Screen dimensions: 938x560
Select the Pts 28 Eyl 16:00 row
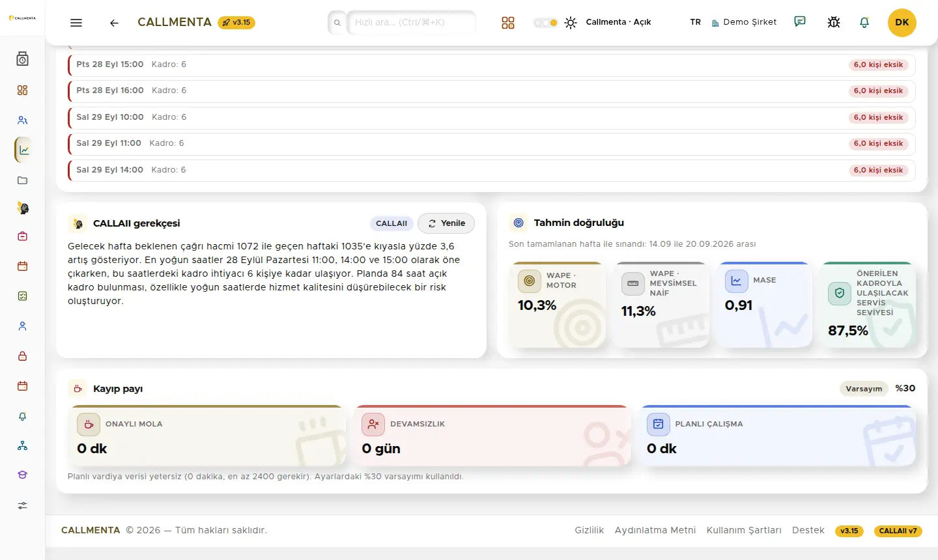pos(492,91)
